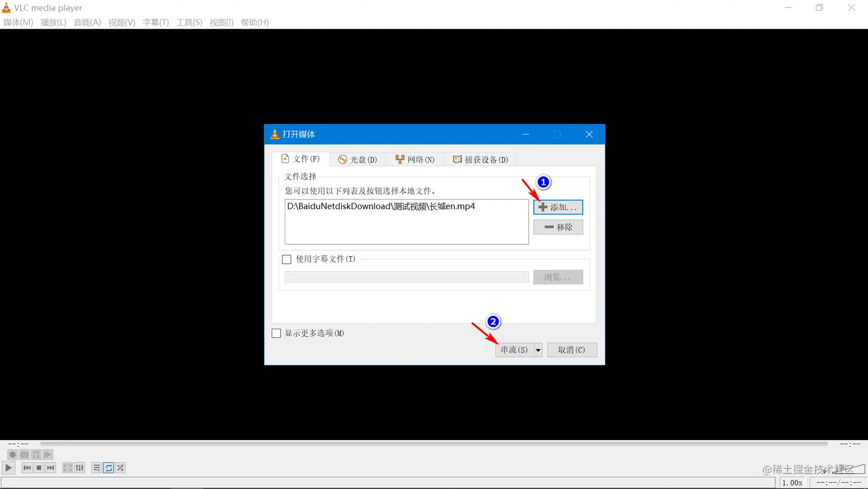868x489 pixels.
Task: Open the 播放(L) menu
Action: pos(53,22)
